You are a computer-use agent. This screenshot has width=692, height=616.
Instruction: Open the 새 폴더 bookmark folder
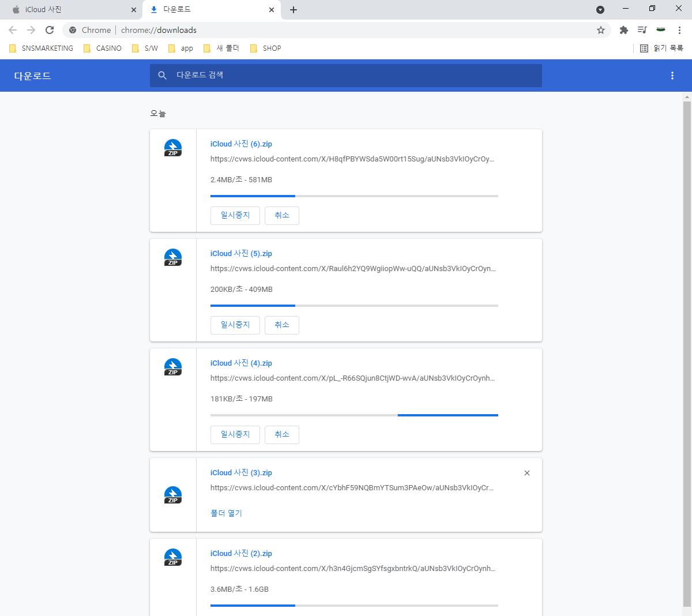click(x=221, y=48)
